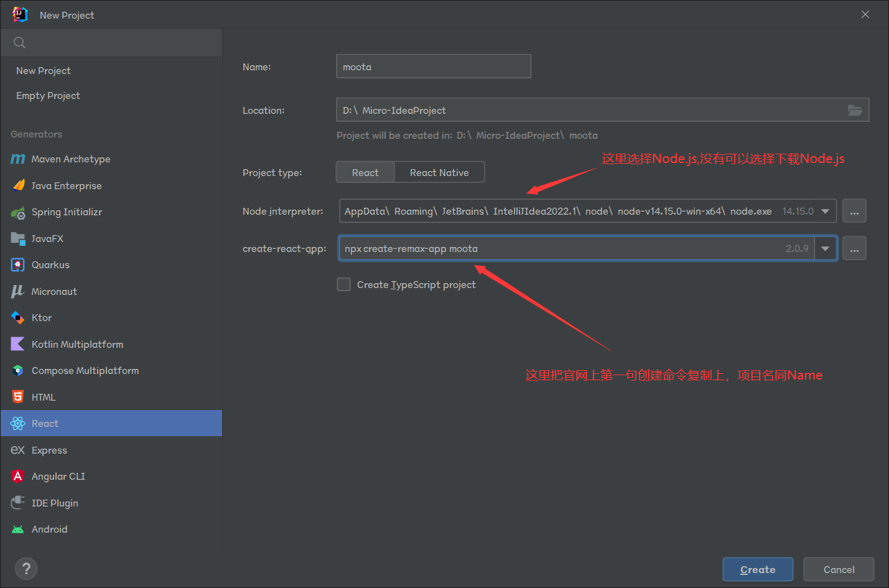Click the Compose Multiplatform icon
This screenshot has width=889, height=588.
click(x=18, y=371)
